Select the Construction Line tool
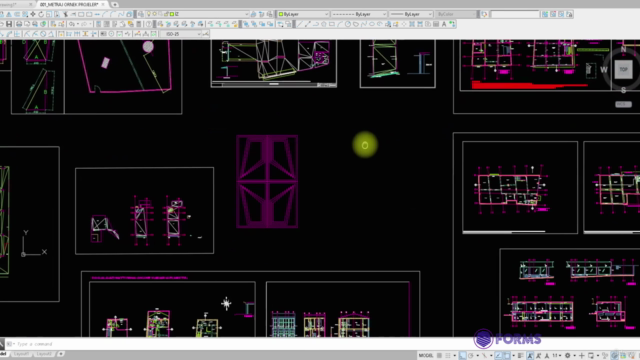 click(308, 24)
